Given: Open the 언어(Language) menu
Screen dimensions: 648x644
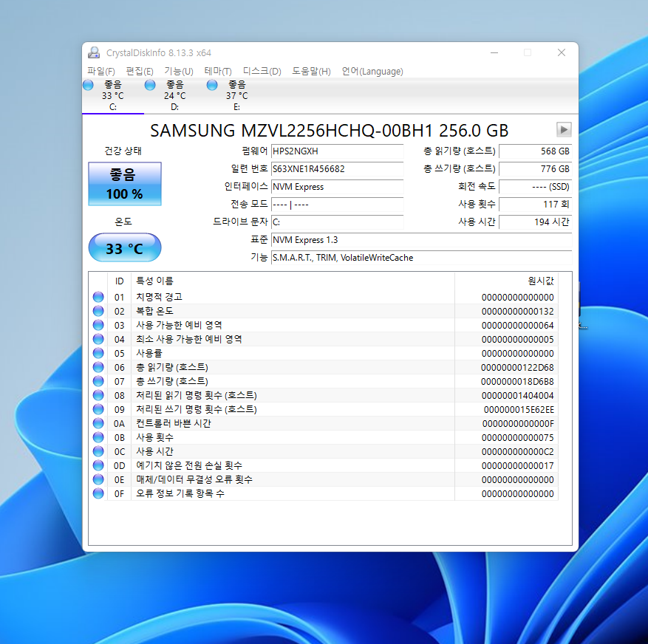Looking at the screenshot, I should click(372, 71).
